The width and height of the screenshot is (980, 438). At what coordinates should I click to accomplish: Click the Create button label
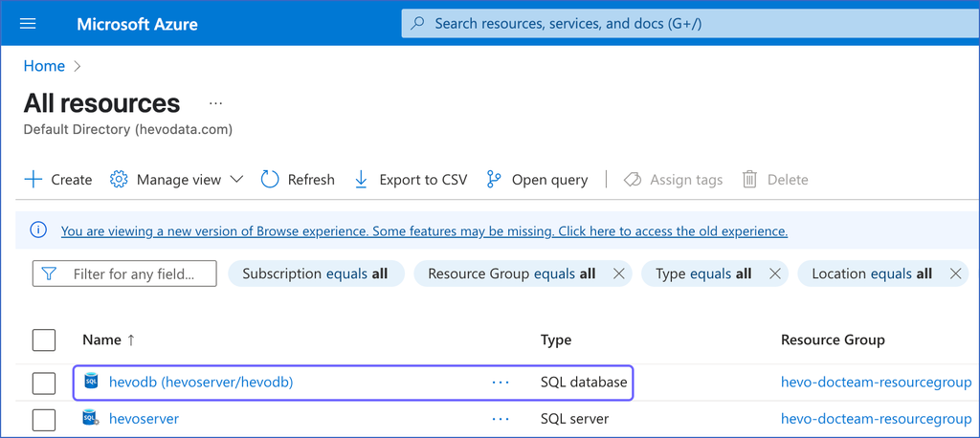tap(71, 180)
